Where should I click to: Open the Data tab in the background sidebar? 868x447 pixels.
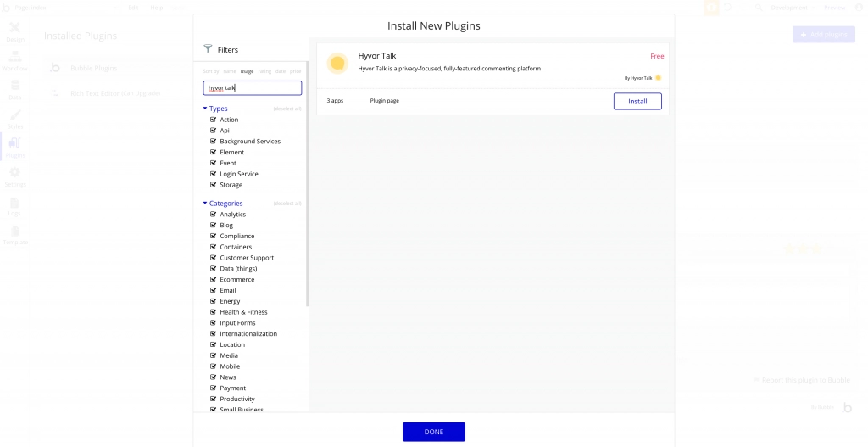(x=15, y=90)
